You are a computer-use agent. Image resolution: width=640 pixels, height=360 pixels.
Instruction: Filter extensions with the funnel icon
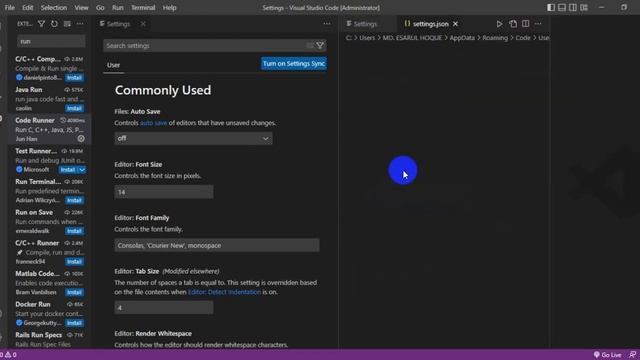pyautogui.click(x=41, y=24)
